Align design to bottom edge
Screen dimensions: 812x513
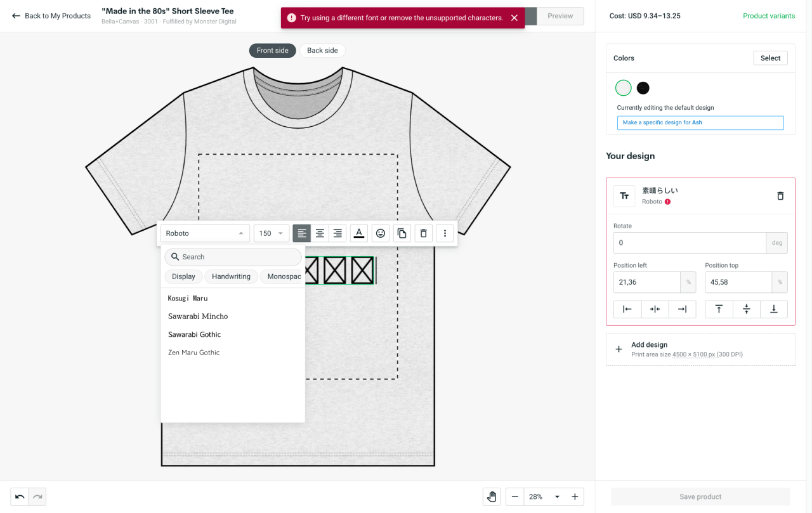pyautogui.click(x=774, y=309)
